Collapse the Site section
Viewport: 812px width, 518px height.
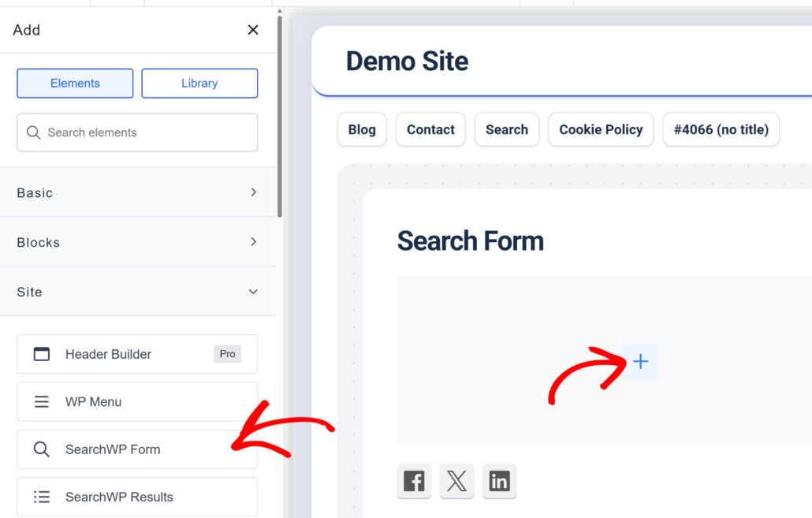point(137,292)
